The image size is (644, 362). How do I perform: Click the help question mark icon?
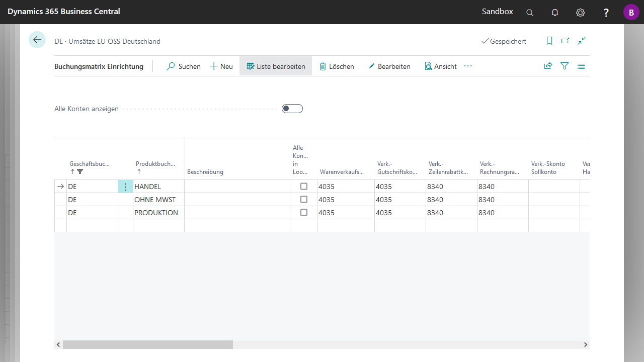[x=606, y=13]
